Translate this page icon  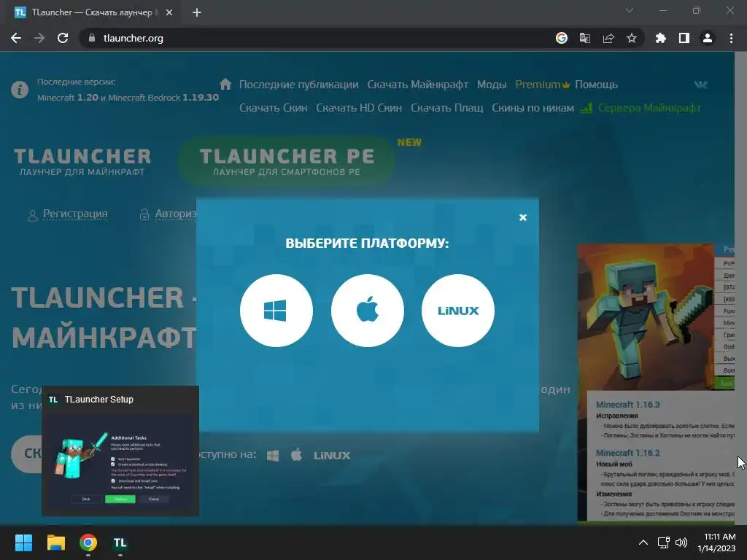pyautogui.click(x=584, y=38)
